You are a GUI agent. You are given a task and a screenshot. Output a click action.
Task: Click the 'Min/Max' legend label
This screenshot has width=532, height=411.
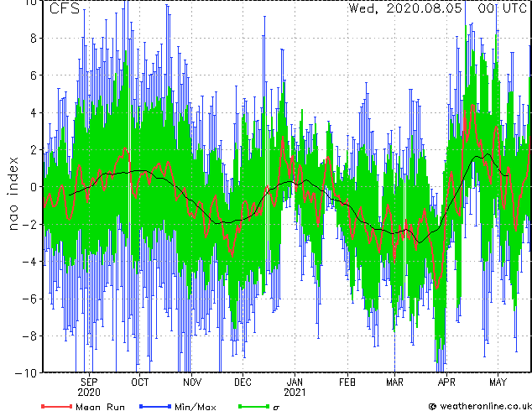click(195, 407)
